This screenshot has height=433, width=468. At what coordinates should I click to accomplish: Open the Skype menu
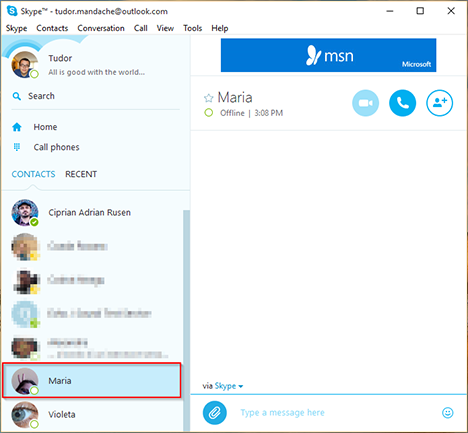[16, 28]
